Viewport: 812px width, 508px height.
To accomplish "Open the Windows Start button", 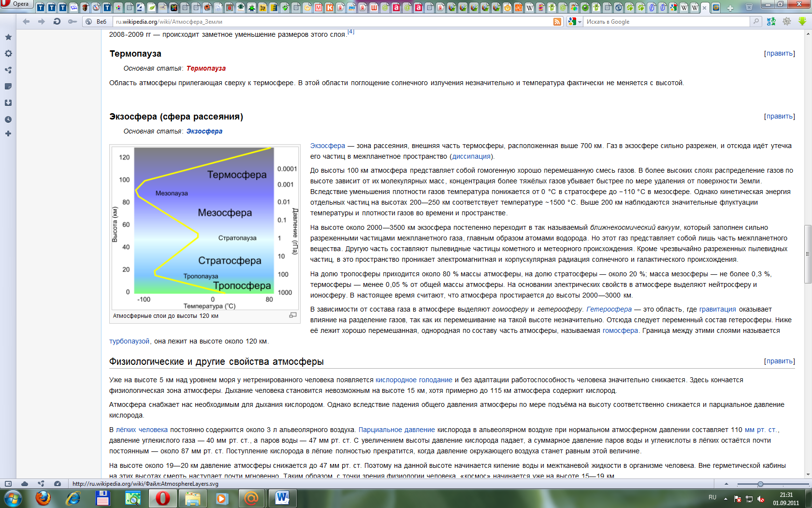I will tap(13, 498).
